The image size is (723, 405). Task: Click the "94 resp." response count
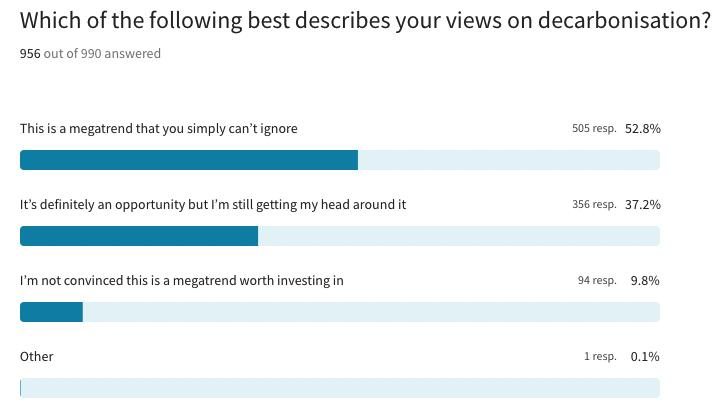(597, 281)
